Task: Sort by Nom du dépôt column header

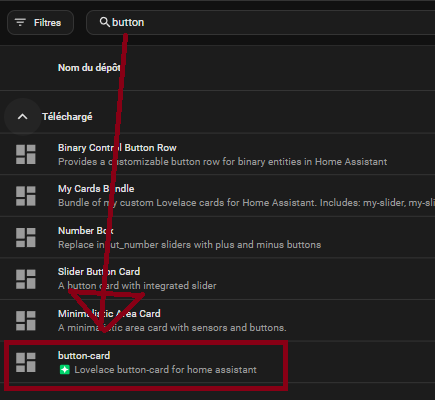Action: 89,68
